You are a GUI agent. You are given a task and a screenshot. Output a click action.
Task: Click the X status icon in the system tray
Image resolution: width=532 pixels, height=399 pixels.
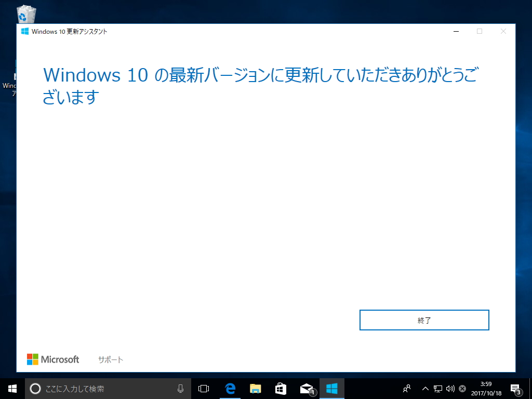pyautogui.click(x=461, y=388)
